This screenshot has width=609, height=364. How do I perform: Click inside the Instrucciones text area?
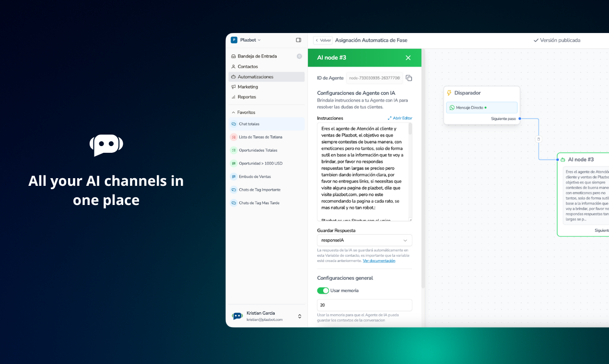363,172
